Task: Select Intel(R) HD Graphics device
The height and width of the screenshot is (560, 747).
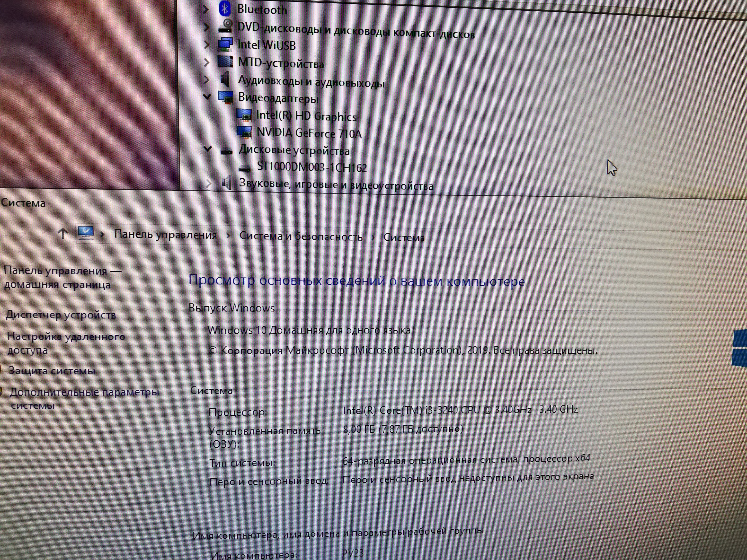Action: point(306,116)
